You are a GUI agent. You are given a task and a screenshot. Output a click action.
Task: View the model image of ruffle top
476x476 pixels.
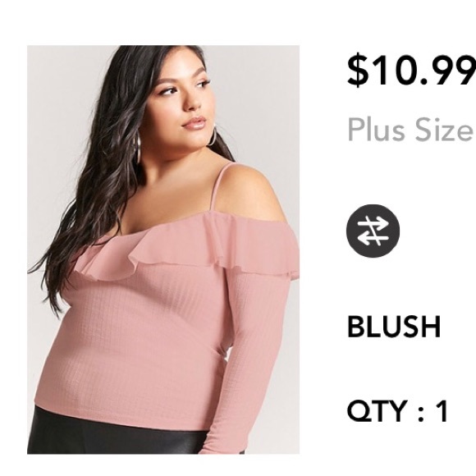coord(163,249)
